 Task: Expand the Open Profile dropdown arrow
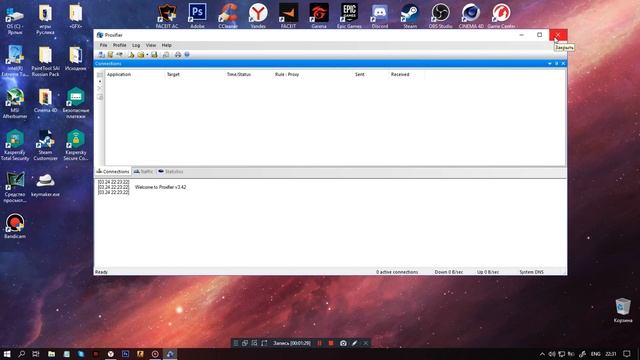click(x=147, y=55)
